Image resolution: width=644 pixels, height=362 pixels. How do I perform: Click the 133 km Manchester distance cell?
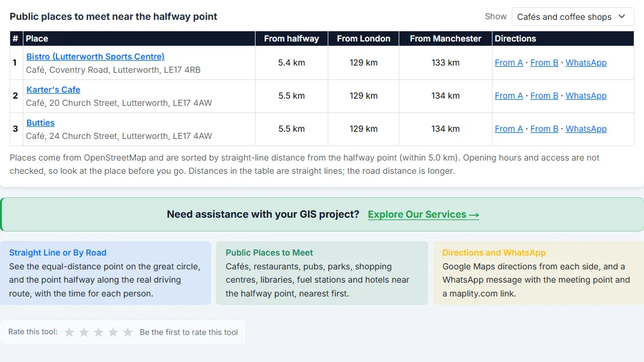point(446,63)
